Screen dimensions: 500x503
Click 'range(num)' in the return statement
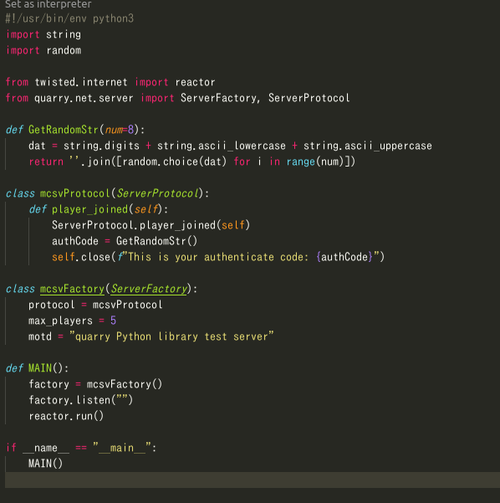(x=315, y=162)
